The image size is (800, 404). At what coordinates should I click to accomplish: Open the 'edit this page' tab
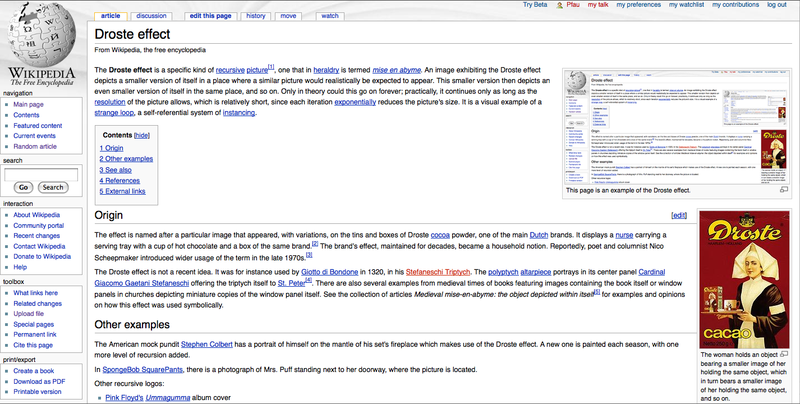(209, 16)
